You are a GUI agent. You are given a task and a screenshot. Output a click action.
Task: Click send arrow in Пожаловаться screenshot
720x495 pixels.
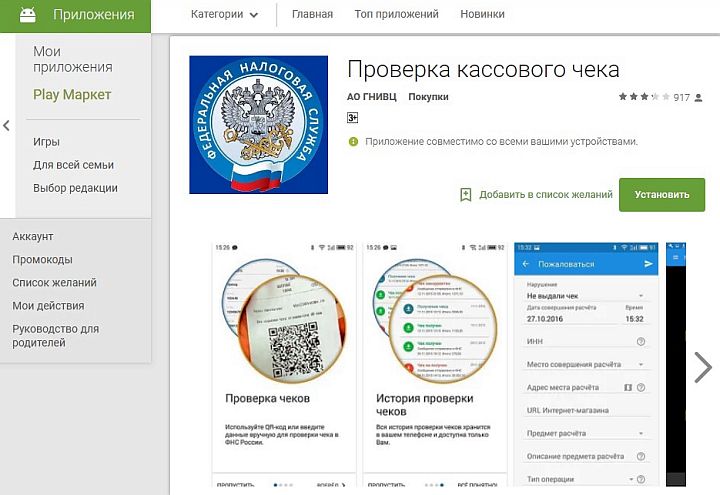pyautogui.click(x=648, y=264)
